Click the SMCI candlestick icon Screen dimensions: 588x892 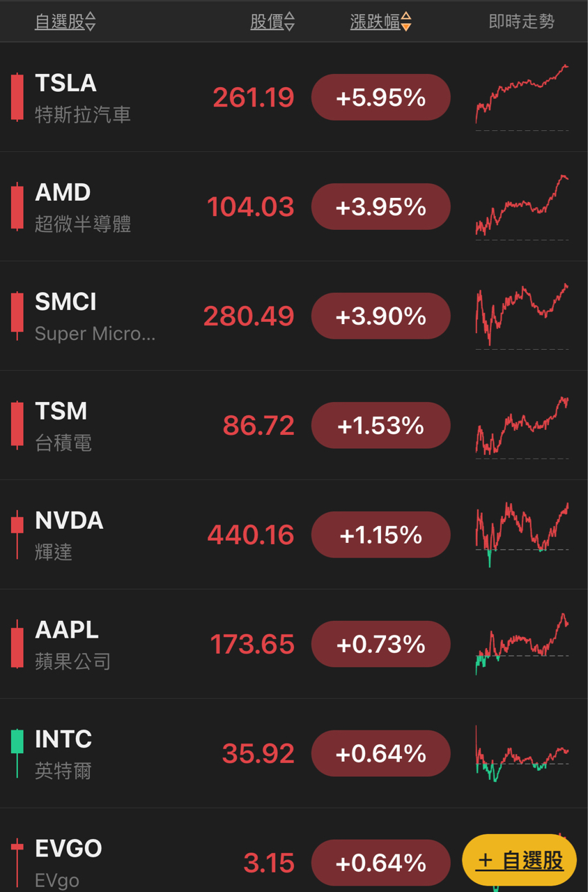[x=17, y=315]
